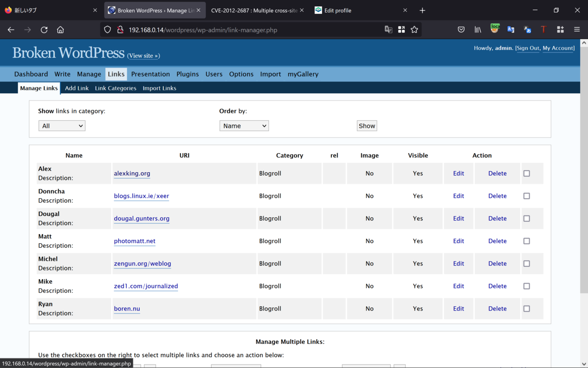
Task: Open the Plugins menu
Action: [x=188, y=74]
